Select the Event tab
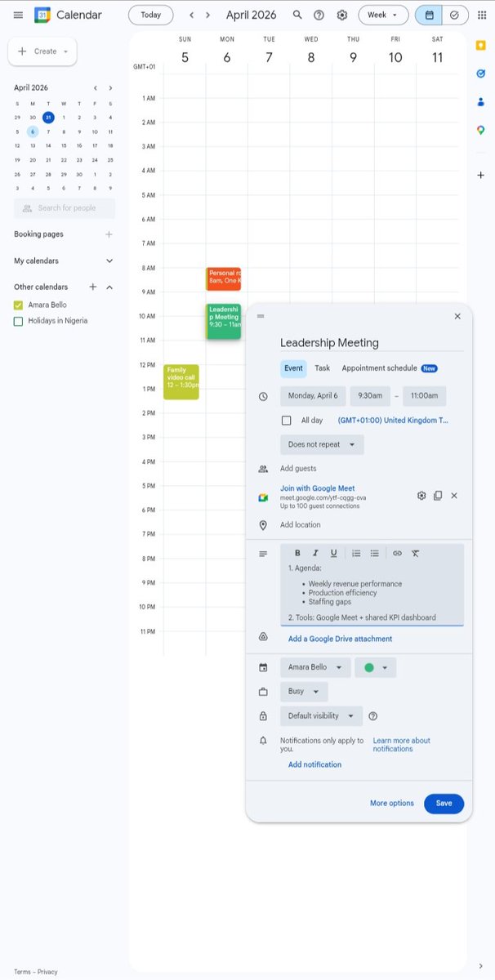495x980 pixels. click(x=293, y=368)
